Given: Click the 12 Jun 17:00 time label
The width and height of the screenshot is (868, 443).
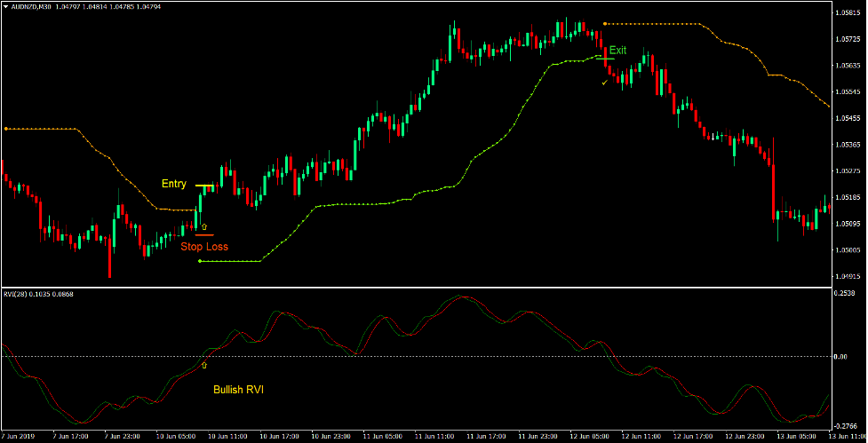Looking at the screenshot, I should coord(695,437).
